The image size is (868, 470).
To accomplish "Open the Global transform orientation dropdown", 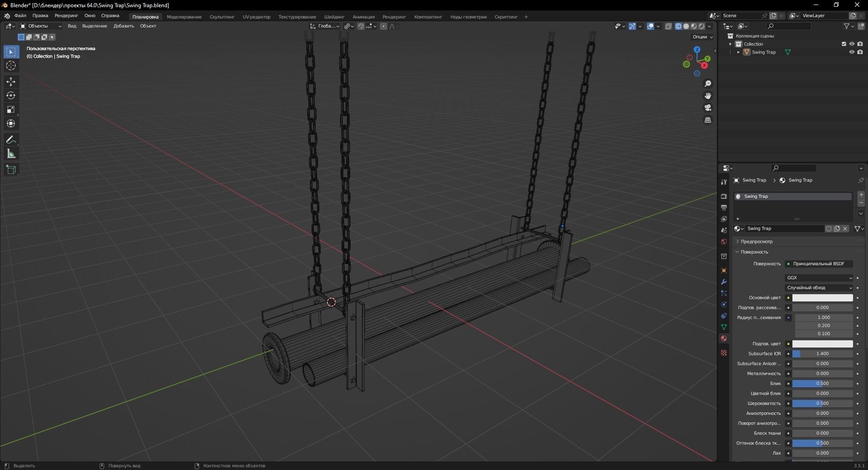I will pos(325,26).
